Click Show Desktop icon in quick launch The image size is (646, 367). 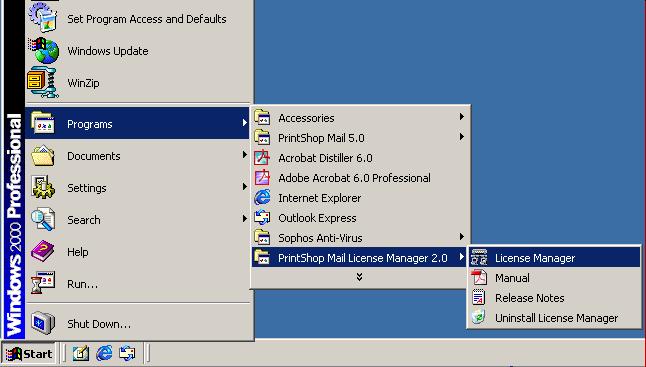(x=81, y=353)
